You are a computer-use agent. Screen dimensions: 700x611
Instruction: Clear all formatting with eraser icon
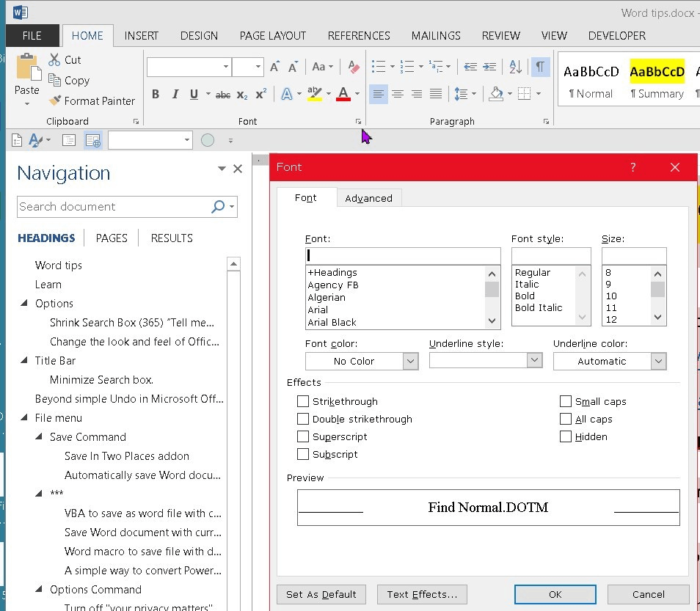click(x=354, y=67)
